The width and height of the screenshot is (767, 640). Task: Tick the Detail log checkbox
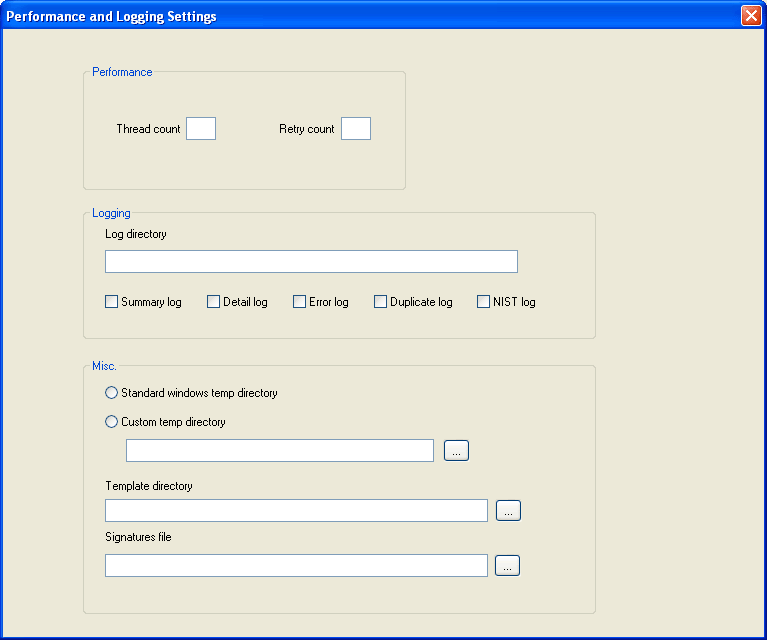coord(213,301)
